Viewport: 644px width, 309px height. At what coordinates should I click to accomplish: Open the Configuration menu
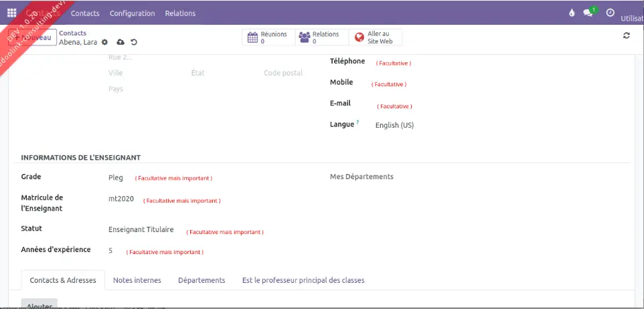pos(132,13)
